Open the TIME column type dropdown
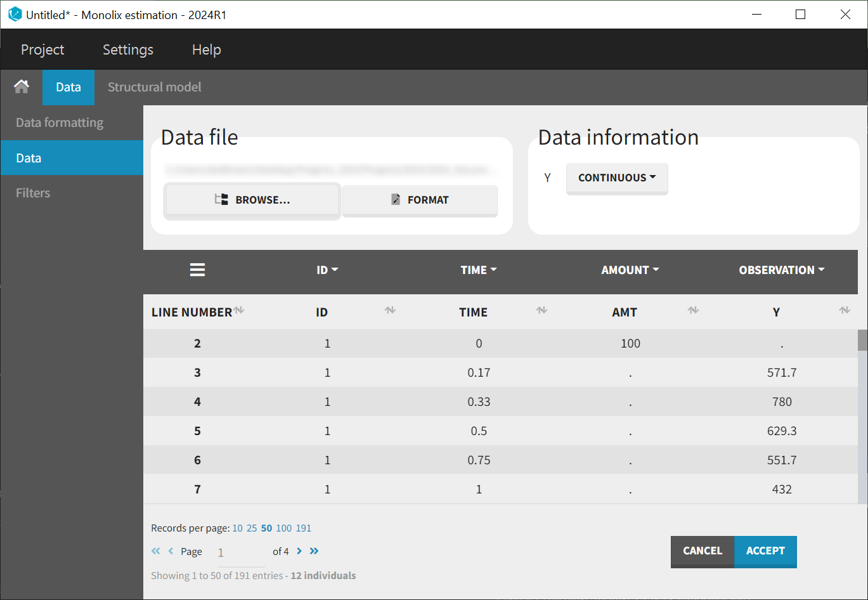This screenshot has height=600, width=868. [479, 270]
